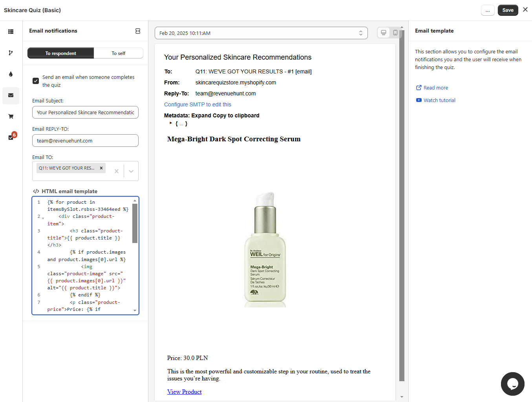This screenshot has height=402, width=532.
Task: Click the Mega-Bright Dark Spot Correcting Serum heading
Action: click(234, 139)
